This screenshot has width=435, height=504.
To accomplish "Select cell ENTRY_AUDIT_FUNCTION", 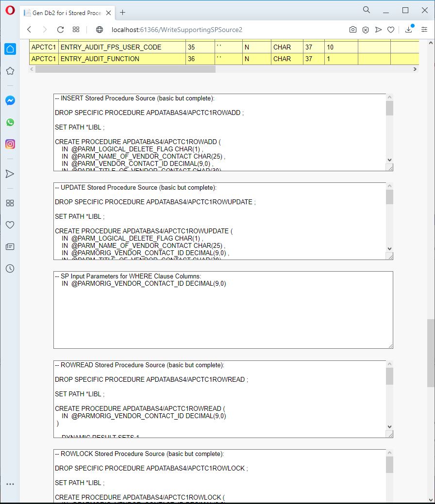I will click(x=122, y=59).
